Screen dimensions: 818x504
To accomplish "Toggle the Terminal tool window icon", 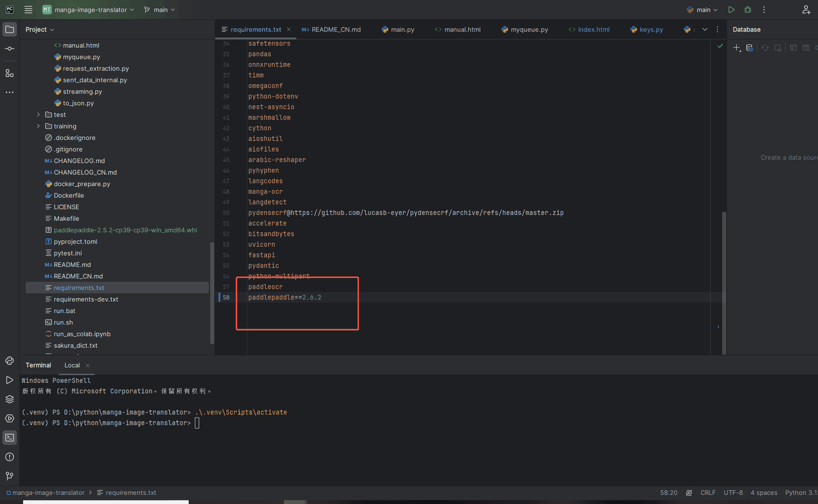I will (9, 437).
